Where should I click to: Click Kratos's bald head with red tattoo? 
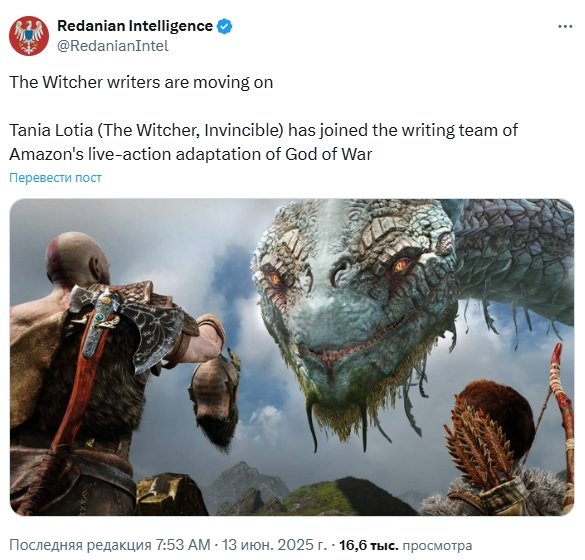click(x=76, y=256)
